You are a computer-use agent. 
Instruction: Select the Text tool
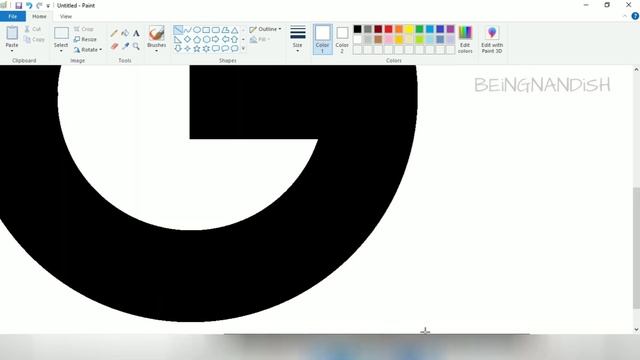click(136, 33)
